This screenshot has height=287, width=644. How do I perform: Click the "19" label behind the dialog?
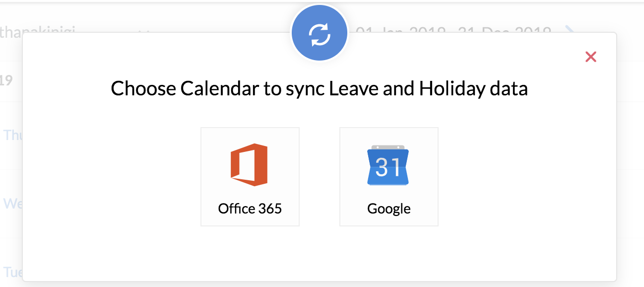pos(6,80)
